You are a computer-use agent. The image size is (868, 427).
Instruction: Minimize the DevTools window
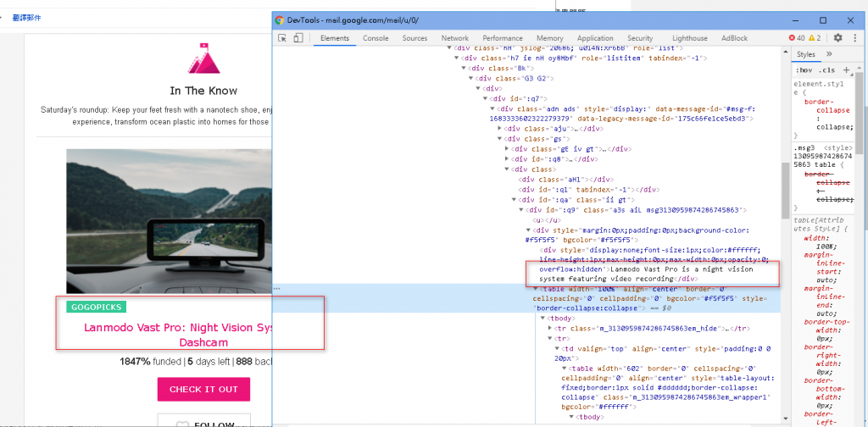796,20
